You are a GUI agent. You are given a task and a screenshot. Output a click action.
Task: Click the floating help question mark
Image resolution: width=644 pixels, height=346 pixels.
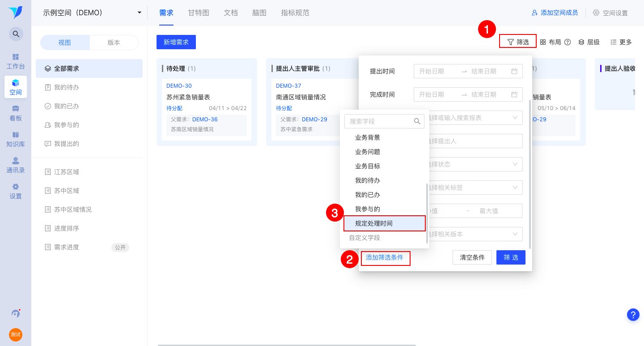click(633, 315)
